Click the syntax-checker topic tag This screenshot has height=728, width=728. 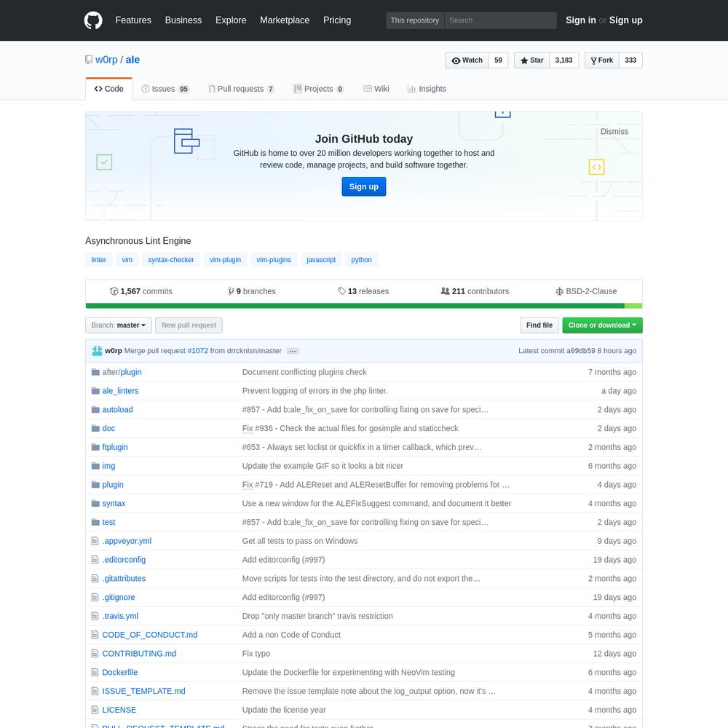coord(171,260)
